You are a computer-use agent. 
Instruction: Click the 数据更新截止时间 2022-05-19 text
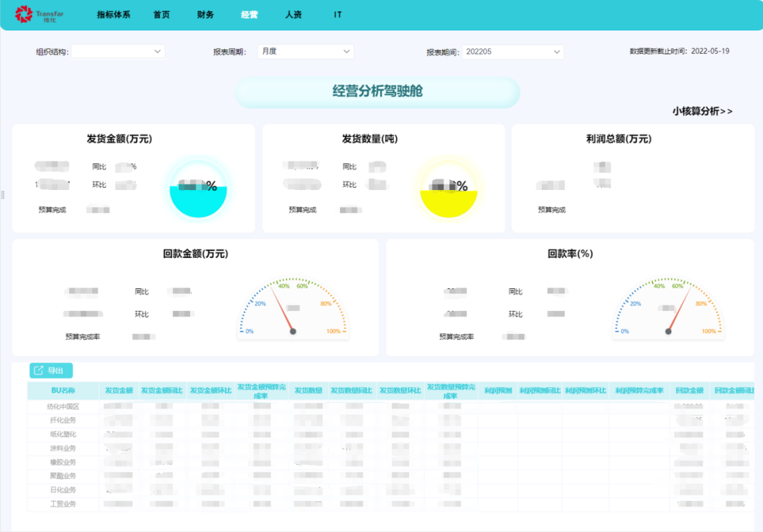tap(680, 51)
